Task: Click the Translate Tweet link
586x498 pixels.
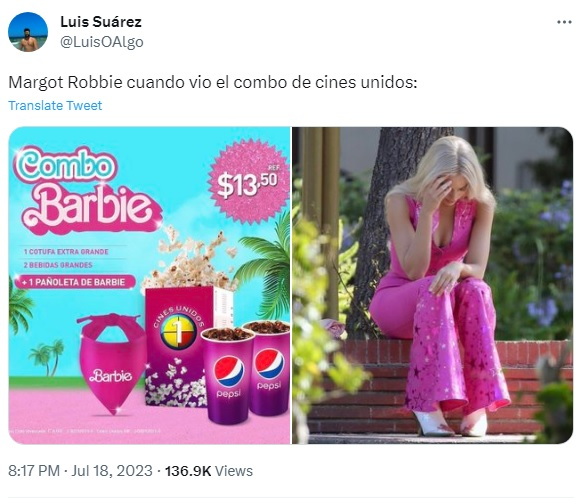Action: point(55,105)
